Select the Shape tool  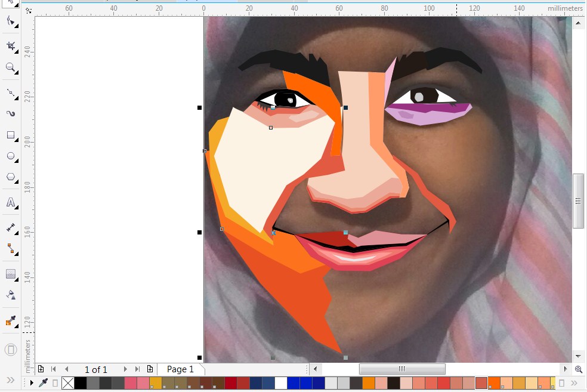pos(10,21)
